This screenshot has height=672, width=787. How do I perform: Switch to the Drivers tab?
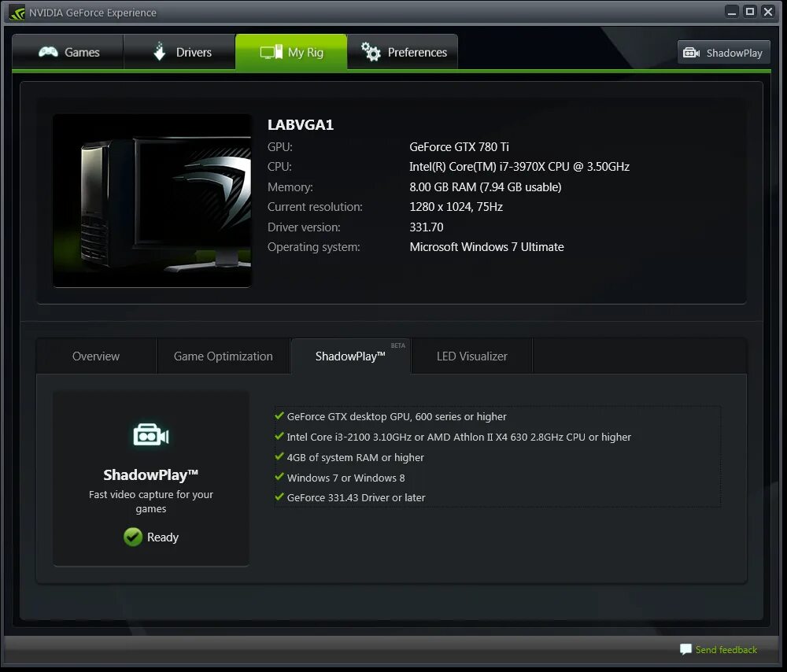179,52
